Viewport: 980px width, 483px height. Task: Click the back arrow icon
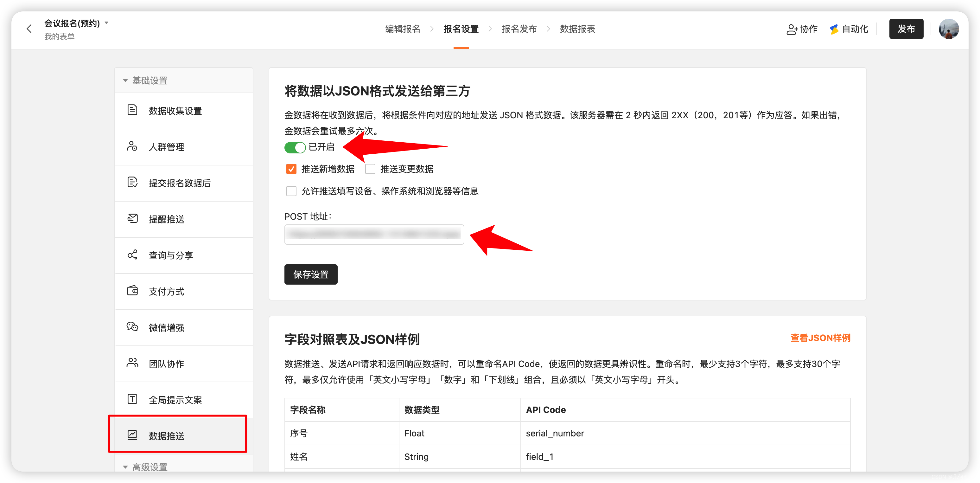29,29
